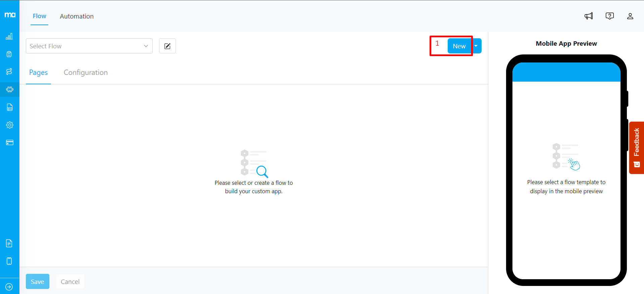644x294 pixels.
Task: Click the credit card billing icon in sidebar
Action: click(x=9, y=142)
